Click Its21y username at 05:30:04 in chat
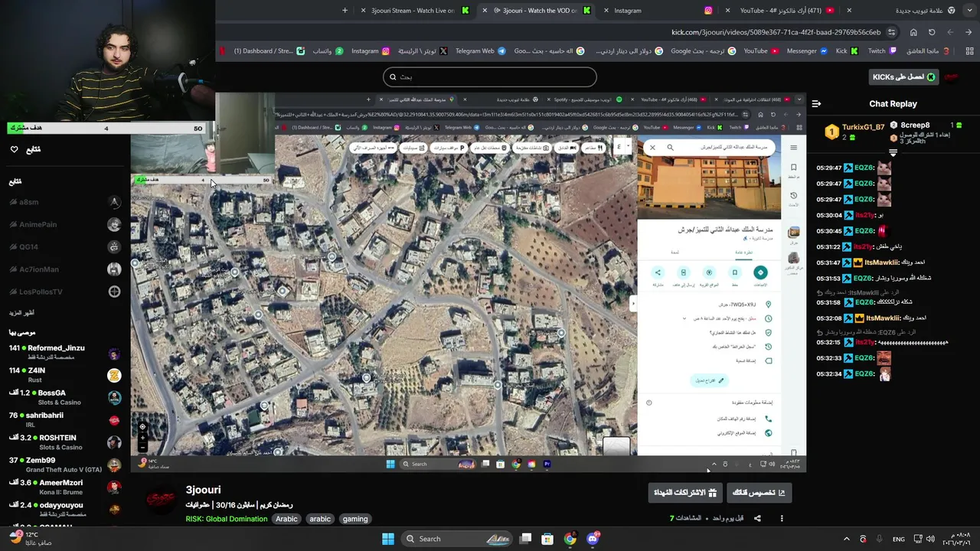Screen dimensions: 980x551 point(864,215)
